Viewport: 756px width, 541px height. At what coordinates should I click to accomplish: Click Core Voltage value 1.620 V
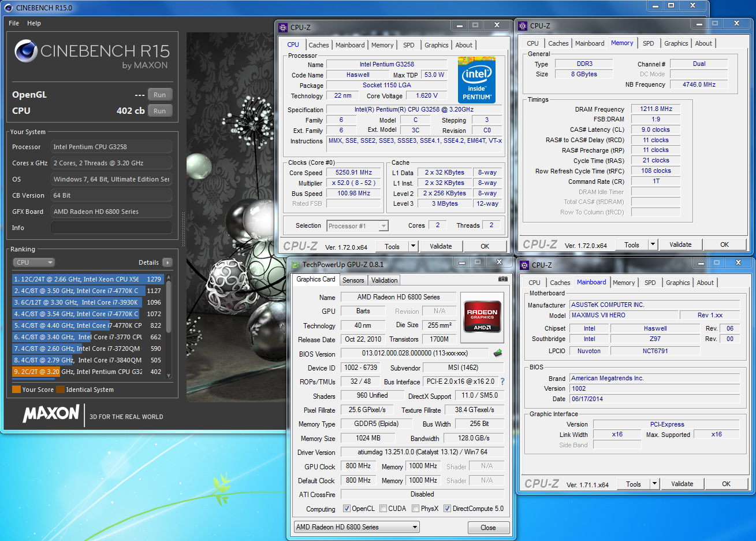[427, 95]
